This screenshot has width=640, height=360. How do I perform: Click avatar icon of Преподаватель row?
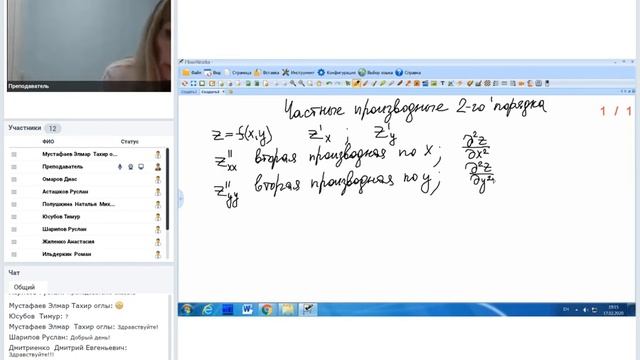pyautogui.click(x=158, y=167)
